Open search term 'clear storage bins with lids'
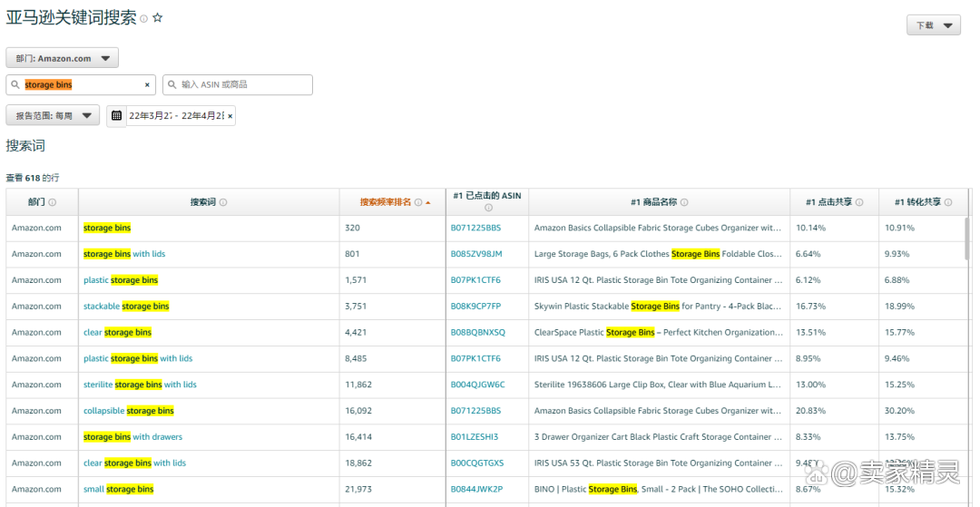This screenshot has width=980, height=507. [135, 463]
